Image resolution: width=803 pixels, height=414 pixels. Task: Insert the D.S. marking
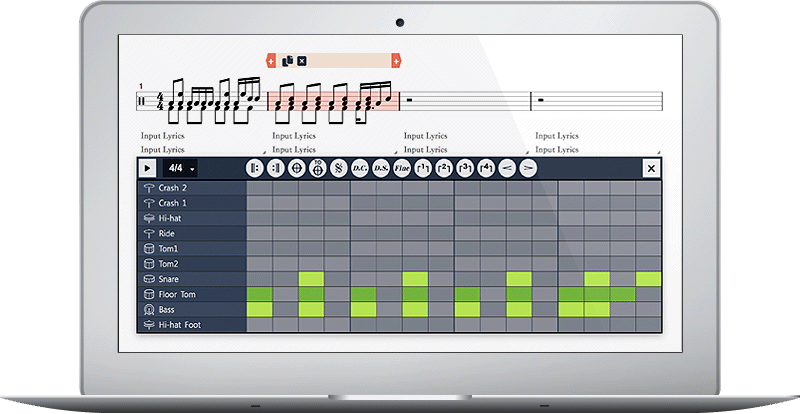point(381,169)
